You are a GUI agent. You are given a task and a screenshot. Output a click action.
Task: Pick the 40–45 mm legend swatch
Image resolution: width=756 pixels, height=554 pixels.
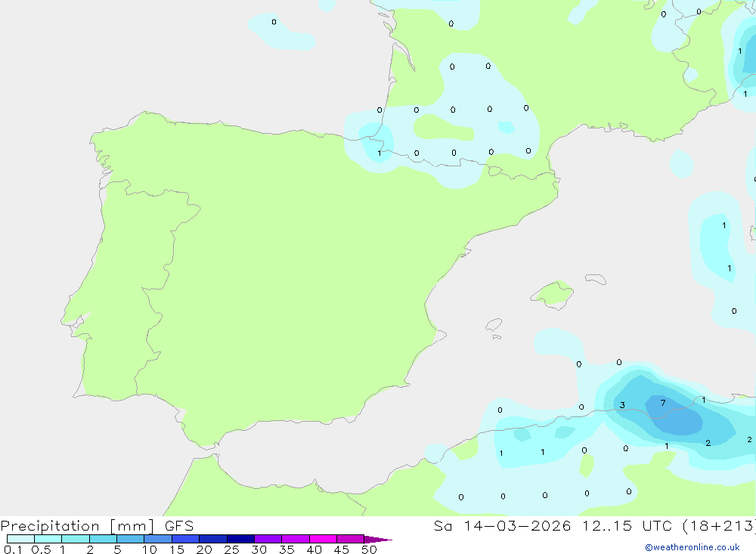point(323,539)
